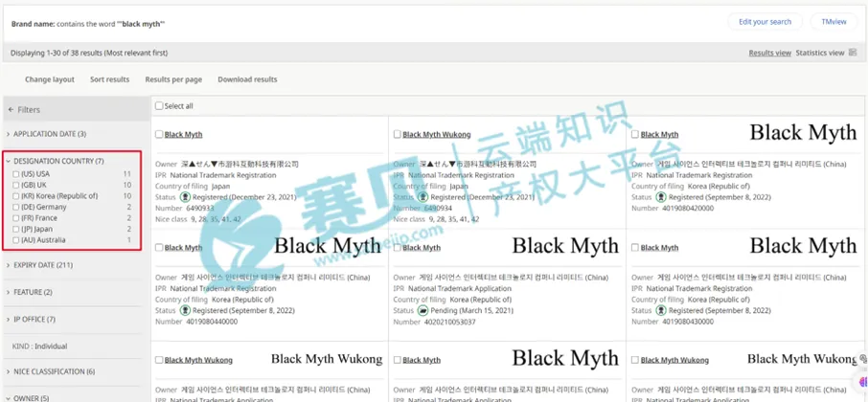Viewport: 868px width, 402px height.
Task: Click the back arrow beside Filters
Action: tap(11, 109)
